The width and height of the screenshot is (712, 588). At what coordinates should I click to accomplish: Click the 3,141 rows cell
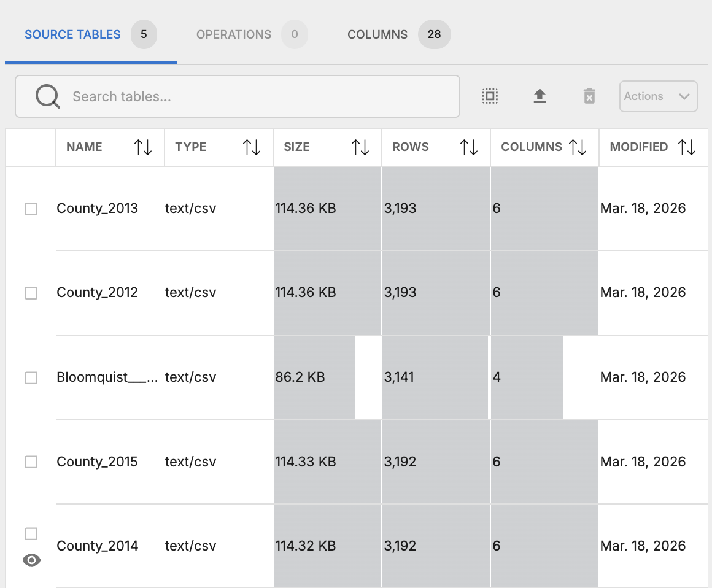point(436,377)
